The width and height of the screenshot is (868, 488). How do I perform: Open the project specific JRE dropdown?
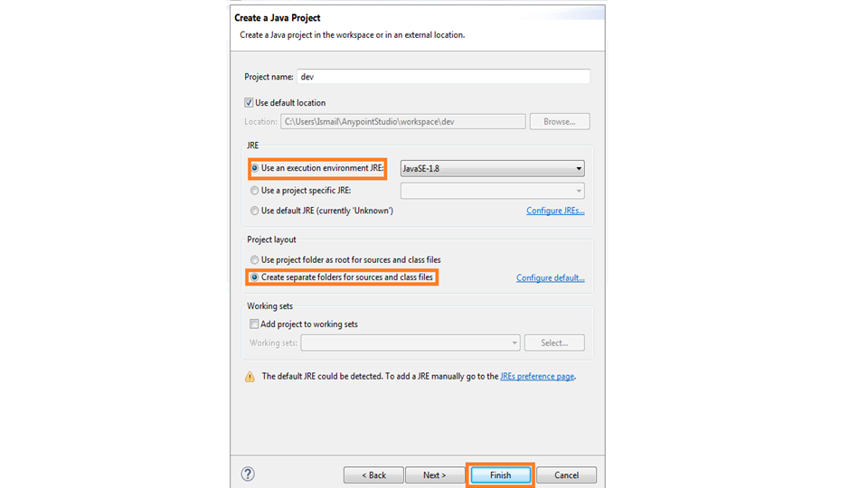pos(492,191)
